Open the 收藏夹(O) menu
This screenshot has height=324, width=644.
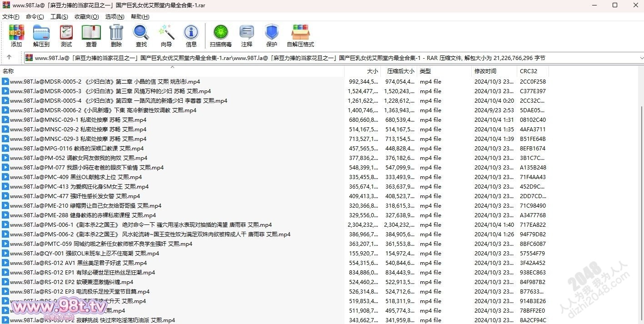86,17
